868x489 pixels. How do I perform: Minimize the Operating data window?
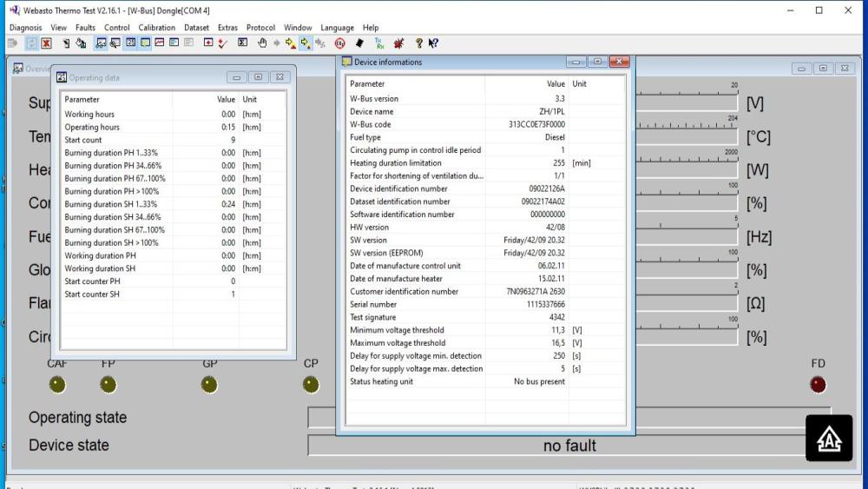point(236,77)
